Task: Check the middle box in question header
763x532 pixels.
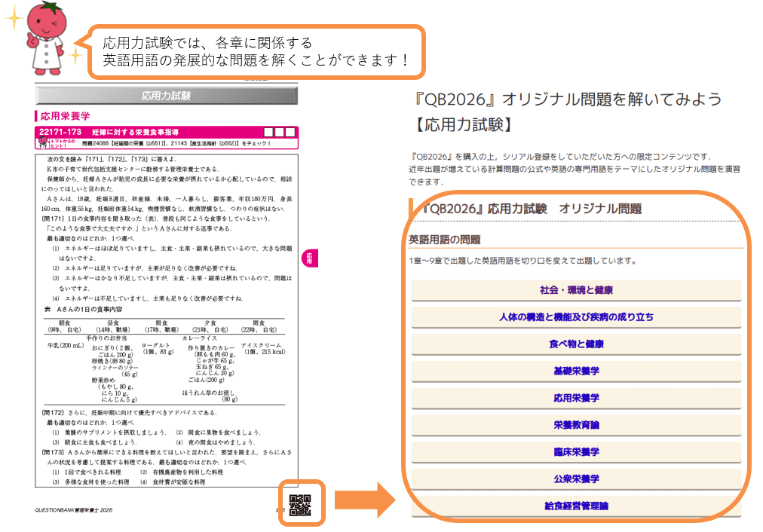Action: click(x=280, y=132)
